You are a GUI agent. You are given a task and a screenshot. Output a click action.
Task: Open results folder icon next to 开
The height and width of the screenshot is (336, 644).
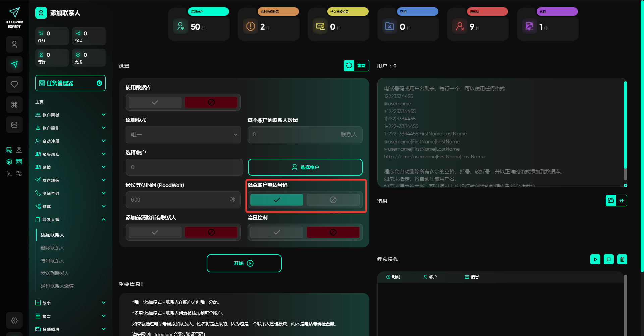[611, 201]
